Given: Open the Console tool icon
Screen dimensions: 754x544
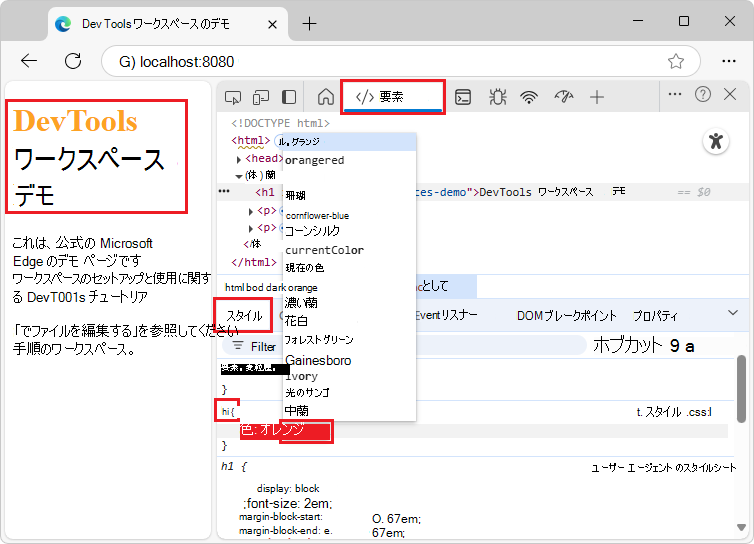Looking at the screenshot, I should tap(463, 97).
